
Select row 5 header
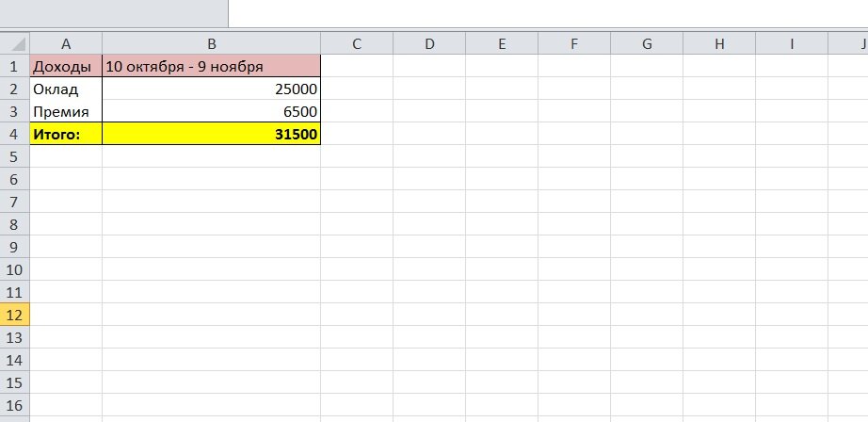pyautogui.click(x=14, y=156)
